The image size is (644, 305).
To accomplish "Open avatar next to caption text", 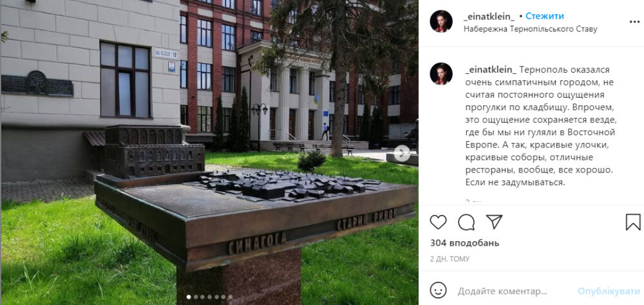I will pos(441,74).
